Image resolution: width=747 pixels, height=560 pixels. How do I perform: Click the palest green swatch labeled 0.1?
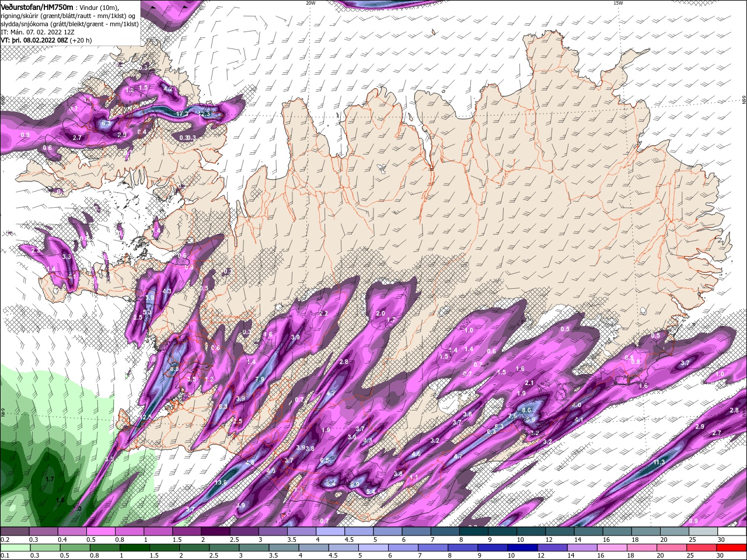(x=15, y=548)
